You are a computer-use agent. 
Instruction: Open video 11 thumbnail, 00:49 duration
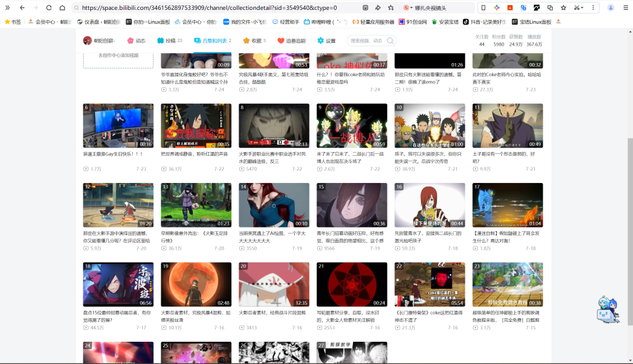(508, 125)
